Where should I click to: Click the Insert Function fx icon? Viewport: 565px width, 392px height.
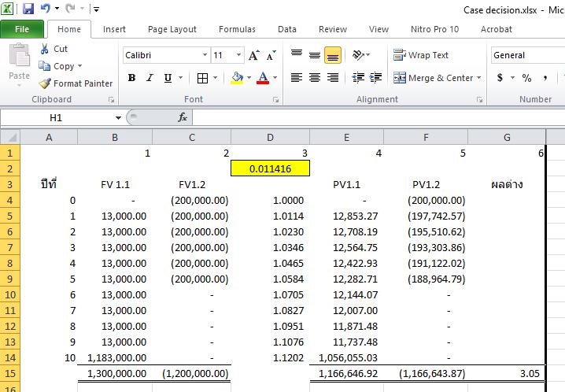coord(183,117)
